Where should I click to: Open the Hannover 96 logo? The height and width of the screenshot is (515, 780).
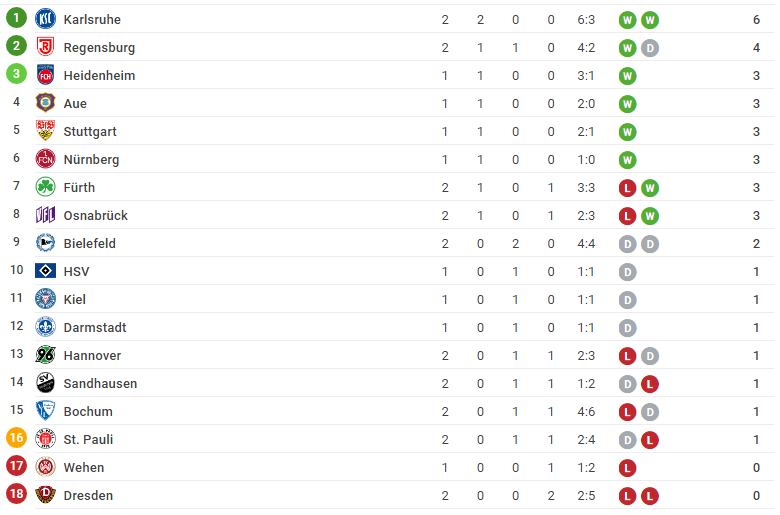click(45, 355)
